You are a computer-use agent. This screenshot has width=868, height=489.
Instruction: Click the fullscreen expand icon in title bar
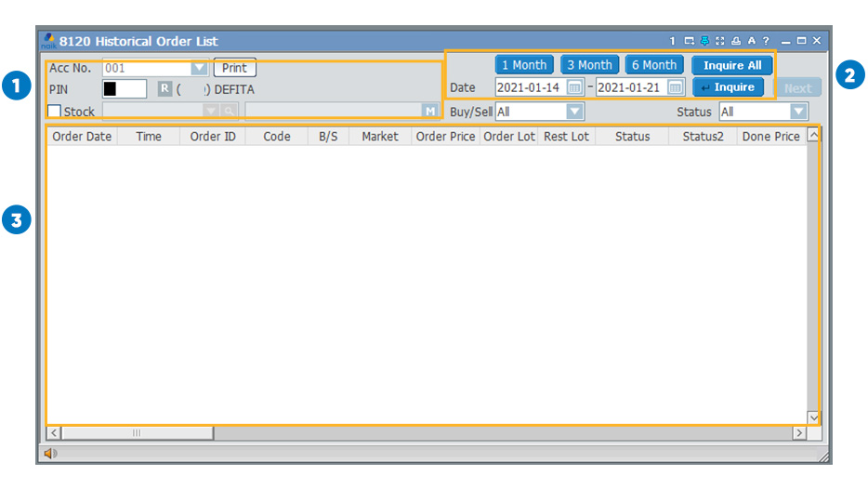[x=720, y=41]
